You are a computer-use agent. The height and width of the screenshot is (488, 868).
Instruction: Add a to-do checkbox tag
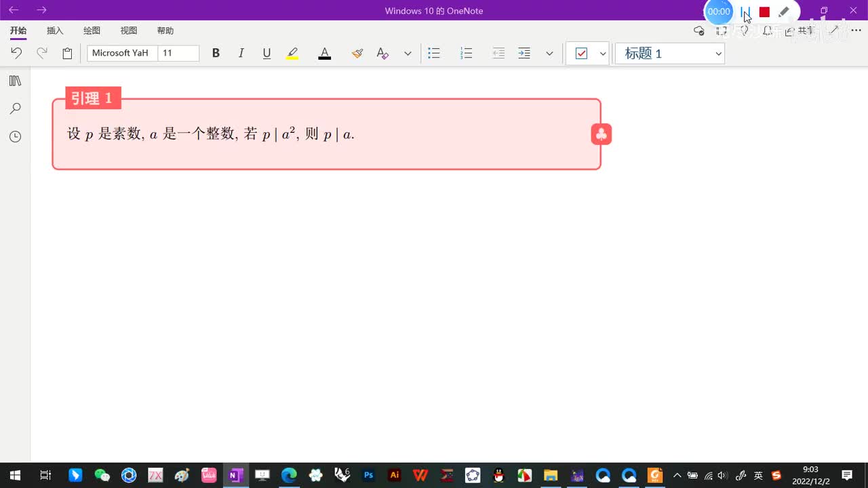[x=581, y=53]
